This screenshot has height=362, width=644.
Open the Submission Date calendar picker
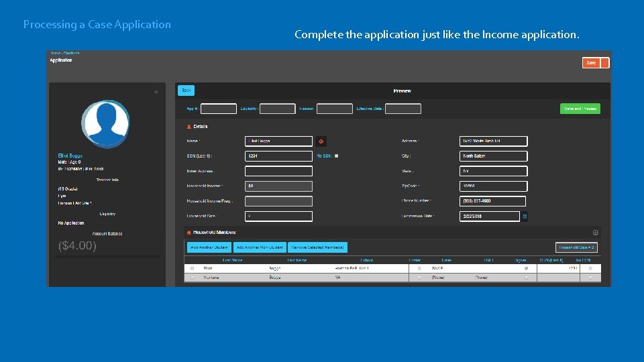525,217
